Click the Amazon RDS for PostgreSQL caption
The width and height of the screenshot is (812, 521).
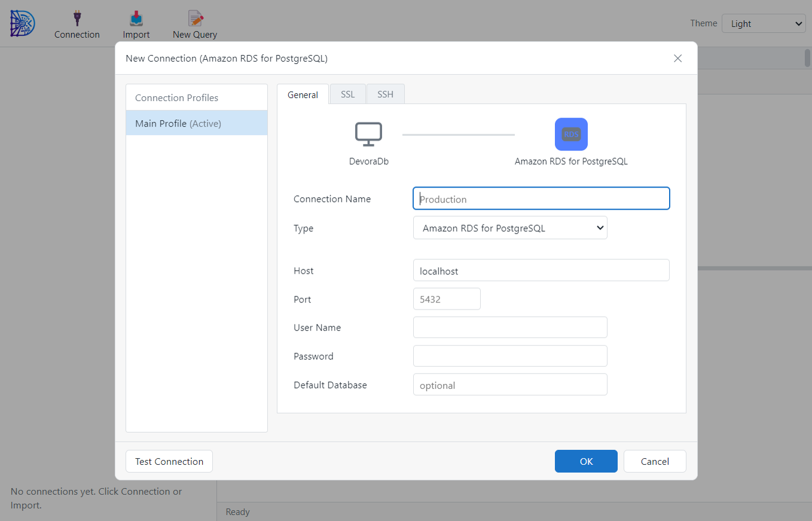point(571,161)
